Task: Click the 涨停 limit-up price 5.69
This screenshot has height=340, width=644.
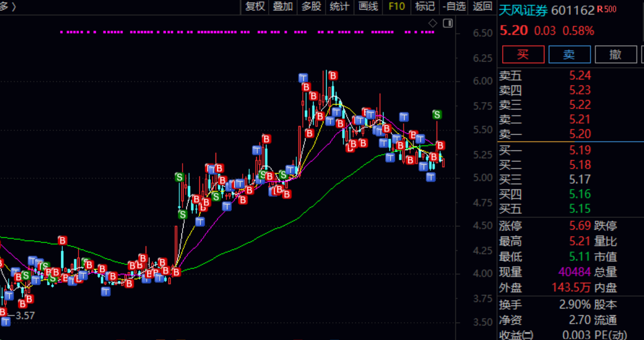Action: [580, 226]
